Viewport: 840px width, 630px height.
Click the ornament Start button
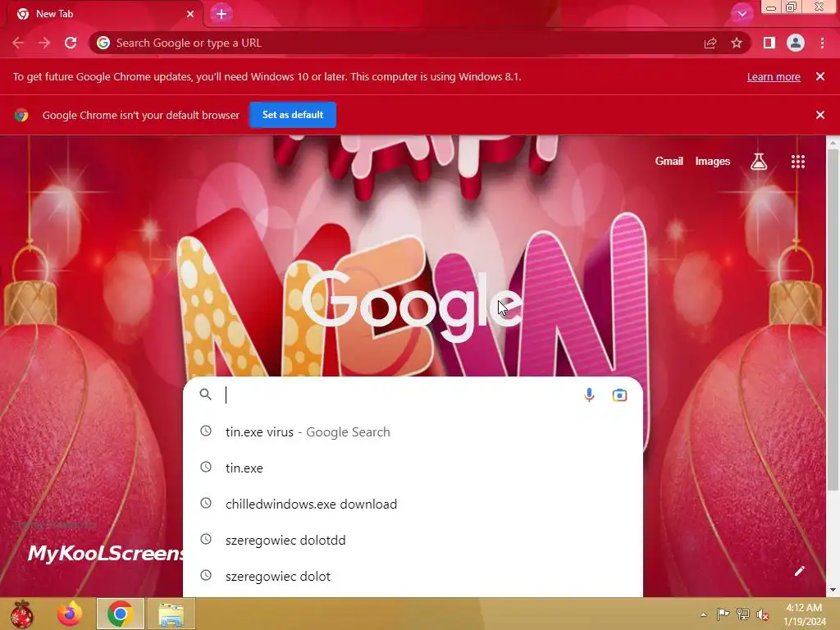pyautogui.click(x=21, y=614)
